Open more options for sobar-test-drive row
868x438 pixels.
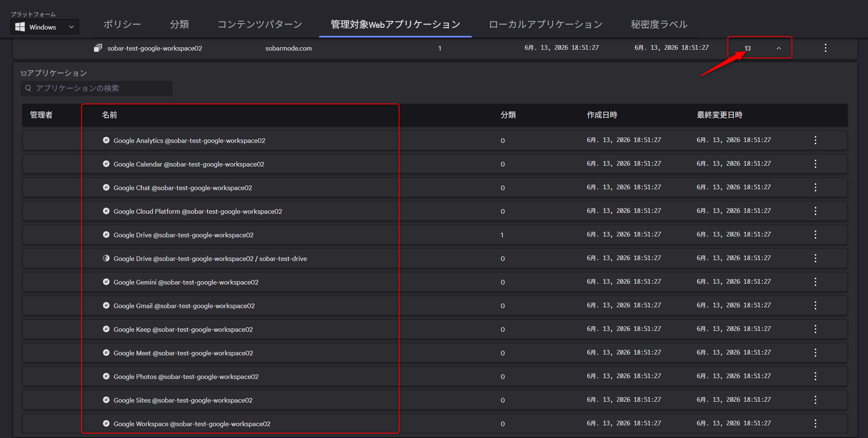coord(815,258)
